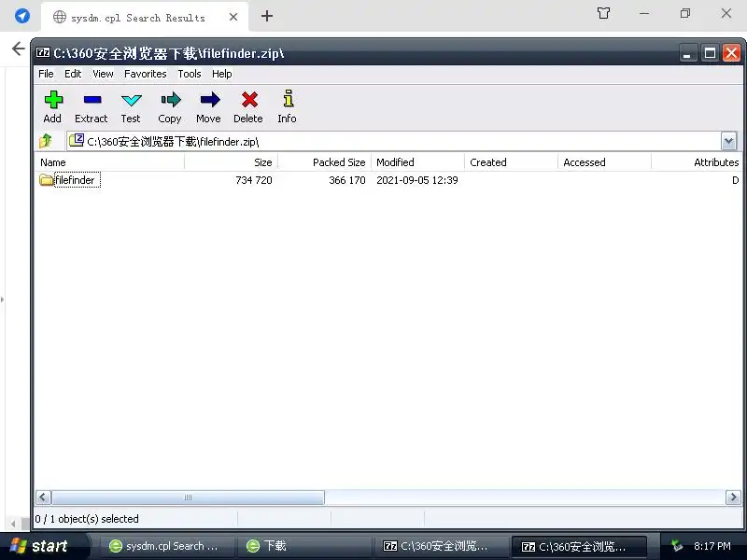Screen dimensions: 747x560
Task: Click the system tray icon beside clock
Action: point(676,546)
